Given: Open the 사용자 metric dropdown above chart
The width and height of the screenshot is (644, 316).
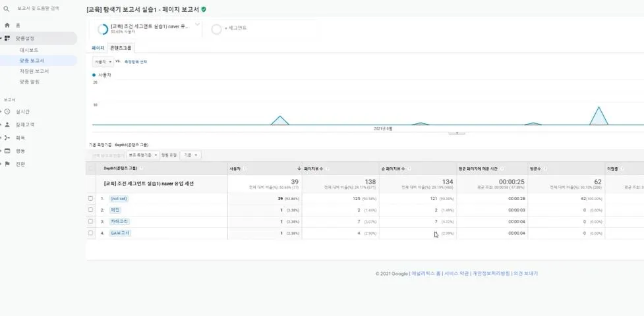Looking at the screenshot, I should pos(103,62).
